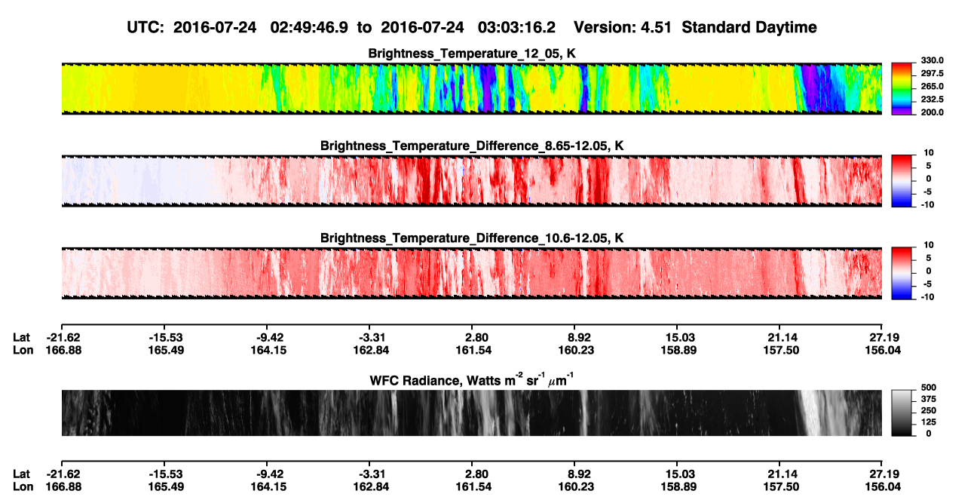980x503 pixels.
Task: Click the 8.65-12.05 difference image strip
Action: [472, 181]
